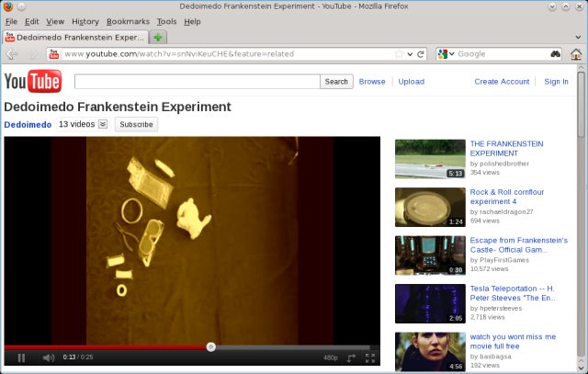Image resolution: width=588 pixels, height=374 pixels.
Task: Mute the video with the speaker icon
Action: [x=48, y=357]
